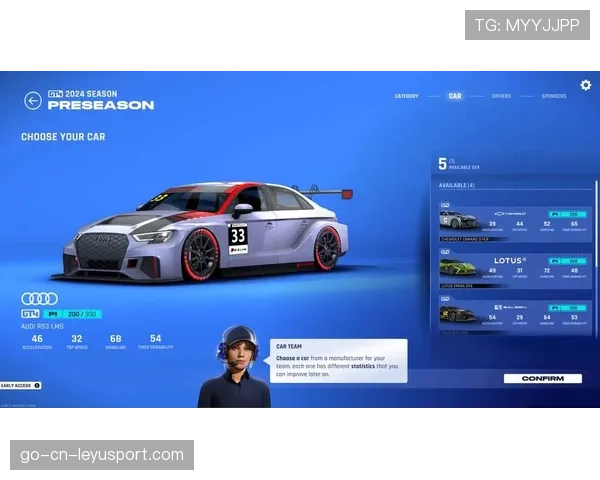Screen dimensions: 600x480
Task: Click the Chevrolet brand logo in the car list
Action: [510, 214]
